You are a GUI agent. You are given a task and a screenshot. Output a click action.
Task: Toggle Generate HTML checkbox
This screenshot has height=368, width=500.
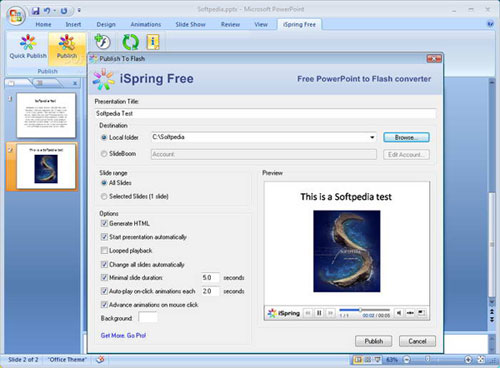coord(104,223)
